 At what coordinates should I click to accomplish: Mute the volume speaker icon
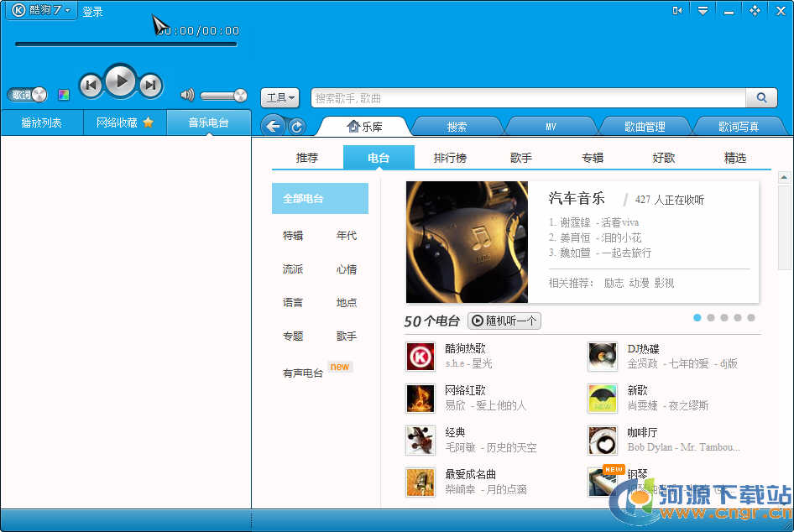pyautogui.click(x=186, y=95)
